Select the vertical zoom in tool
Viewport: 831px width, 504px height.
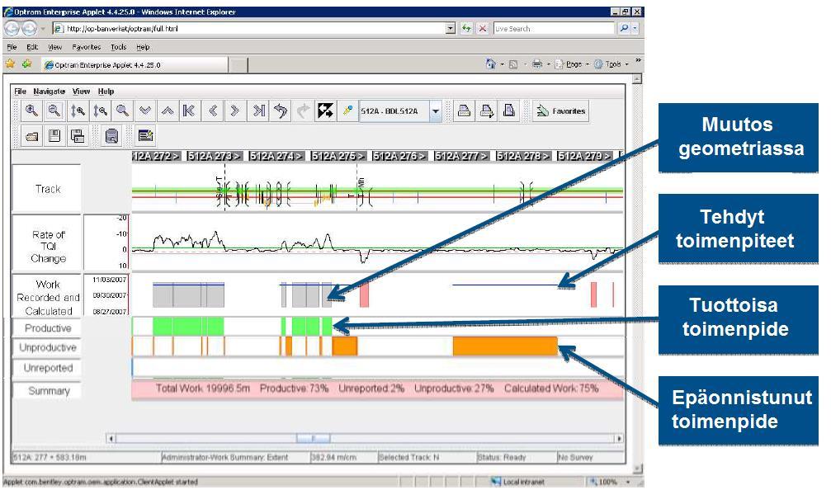[x=78, y=111]
